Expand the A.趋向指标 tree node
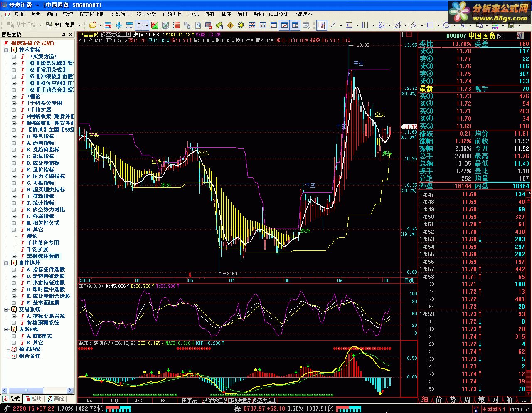 coord(14,143)
